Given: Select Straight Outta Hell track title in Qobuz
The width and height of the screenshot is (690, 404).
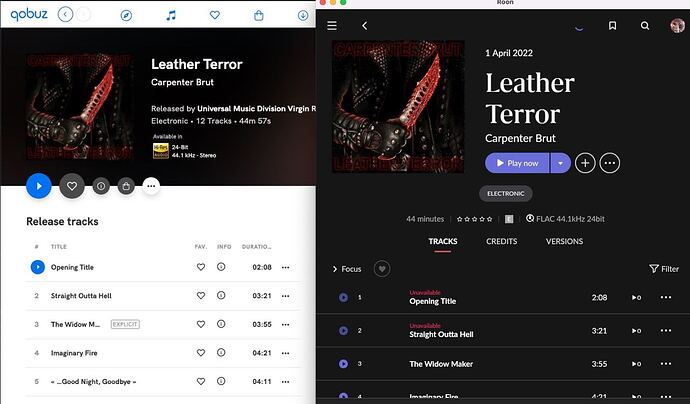Looking at the screenshot, I should tap(81, 296).
